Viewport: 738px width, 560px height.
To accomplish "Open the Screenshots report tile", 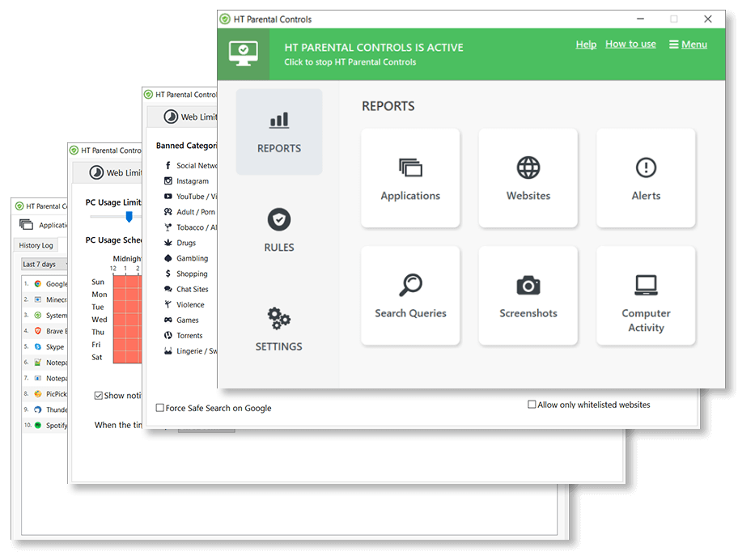I will pyautogui.click(x=528, y=295).
